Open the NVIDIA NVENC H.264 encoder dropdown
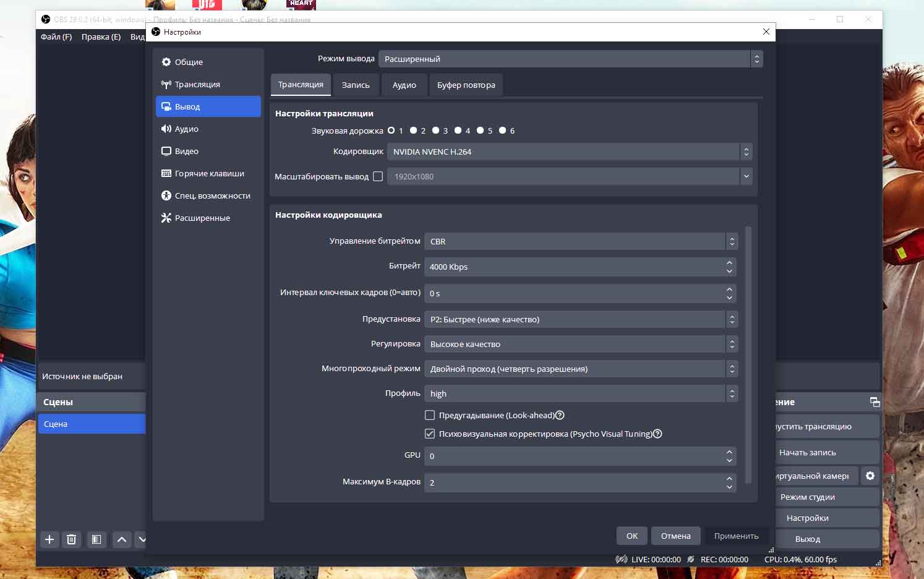Screen dimensions: 924x579 [569, 152]
